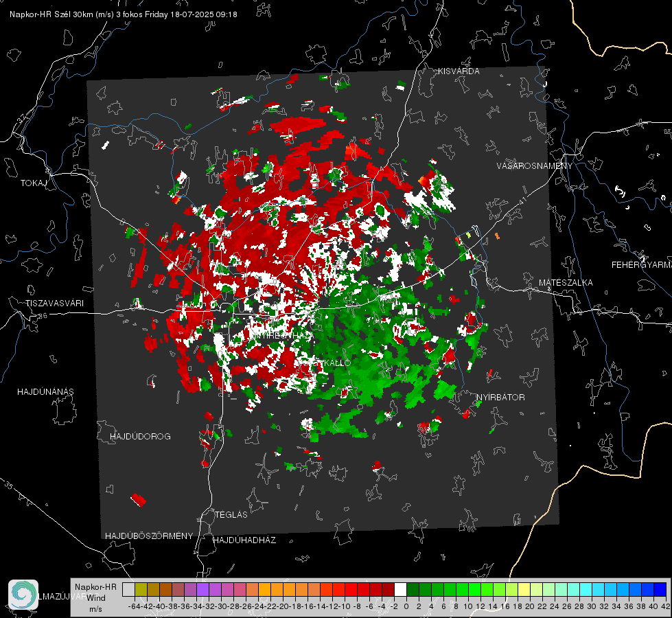Viewport: 672px width, 618px height.
Task: Click the white zero-velocity legend swatch
Action: 400,589
